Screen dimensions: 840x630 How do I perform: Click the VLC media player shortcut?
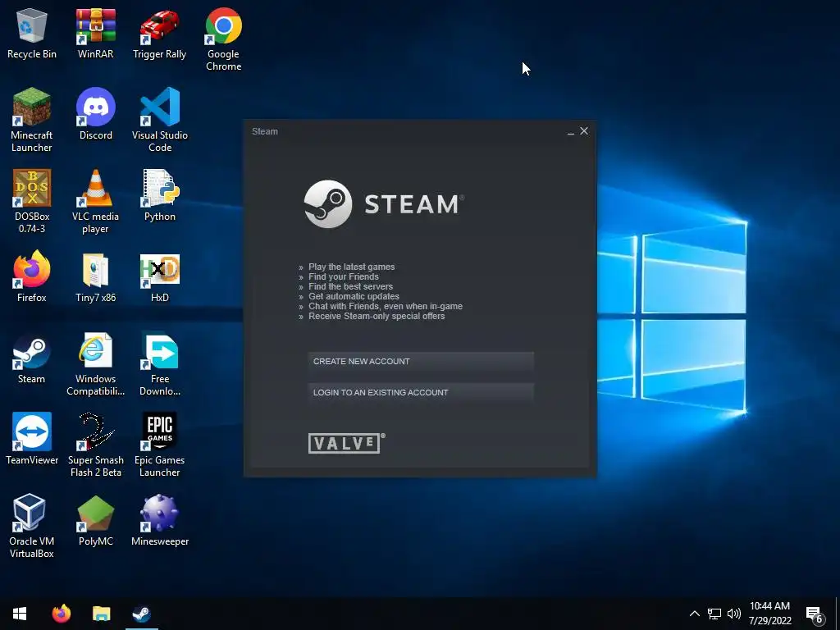click(x=95, y=202)
